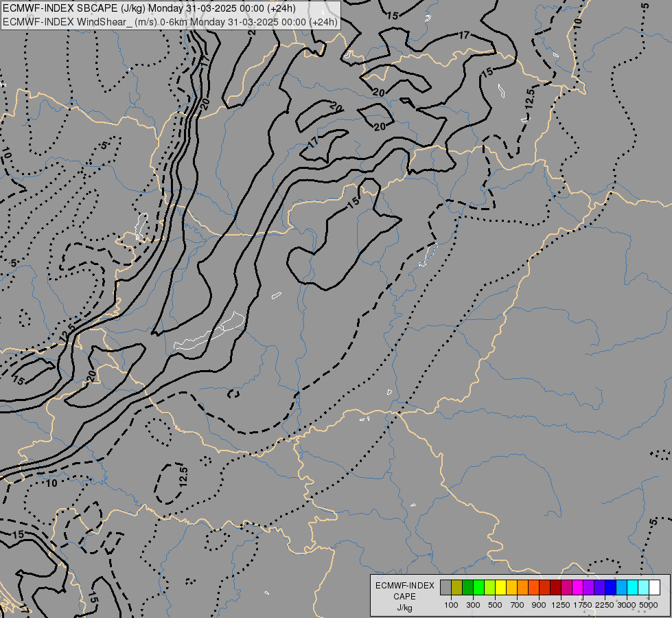Click the legend tick value 700

click(x=518, y=605)
